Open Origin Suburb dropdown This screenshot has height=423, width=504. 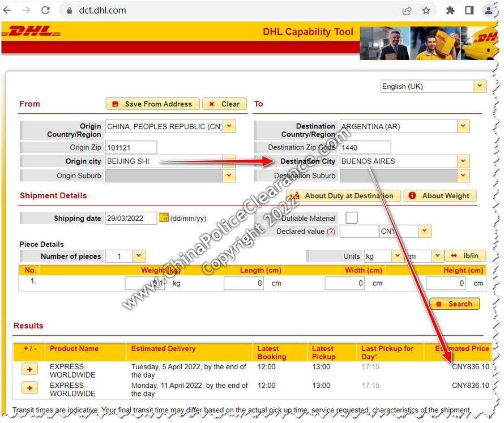click(x=229, y=176)
